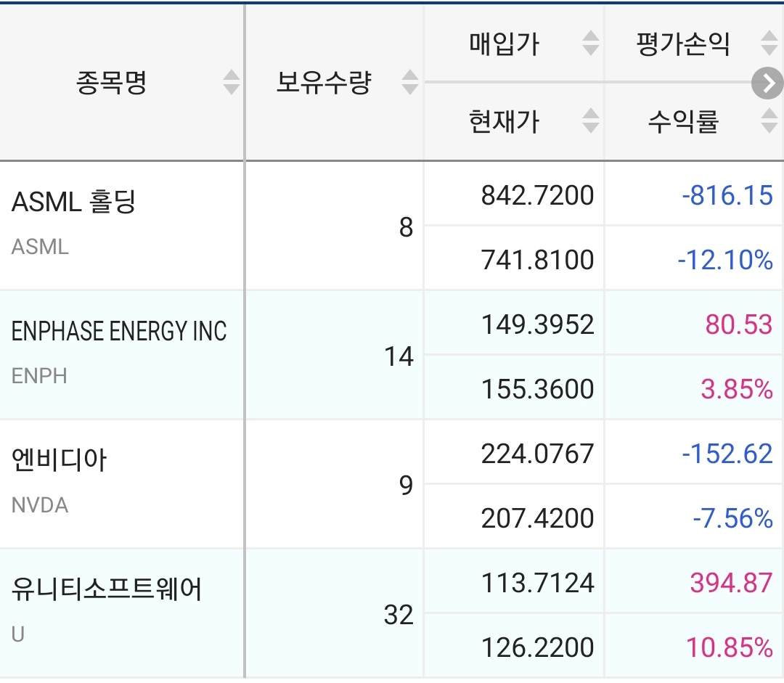Click the gray right-arrow to show more columns
This screenshot has height=683, width=784.
(x=767, y=83)
